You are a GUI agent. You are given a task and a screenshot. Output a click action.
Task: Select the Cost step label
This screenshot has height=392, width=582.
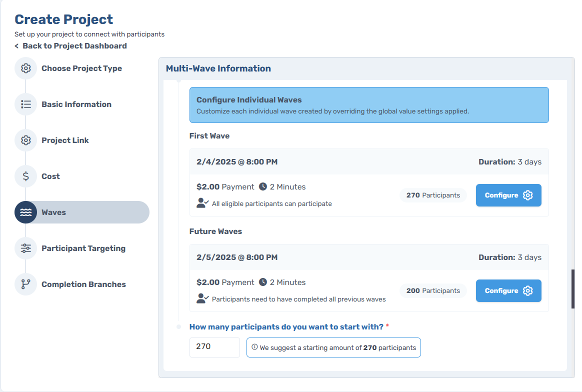[x=50, y=176]
